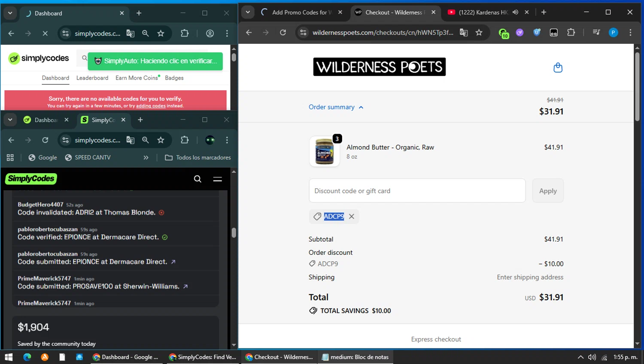Open the EPIONCE submitted external link arrow
The width and height of the screenshot is (644, 364).
[173, 262]
